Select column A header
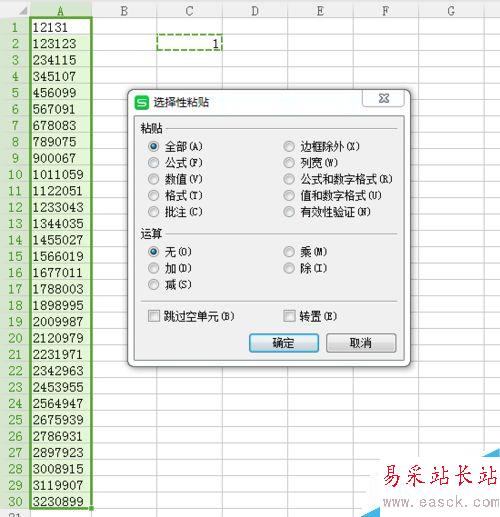 [60, 11]
